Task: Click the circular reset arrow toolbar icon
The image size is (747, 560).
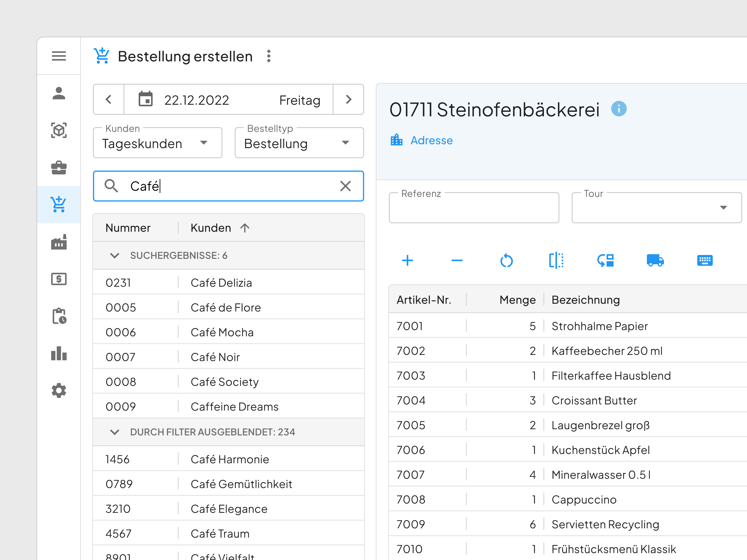Action: (x=507, y=261)
